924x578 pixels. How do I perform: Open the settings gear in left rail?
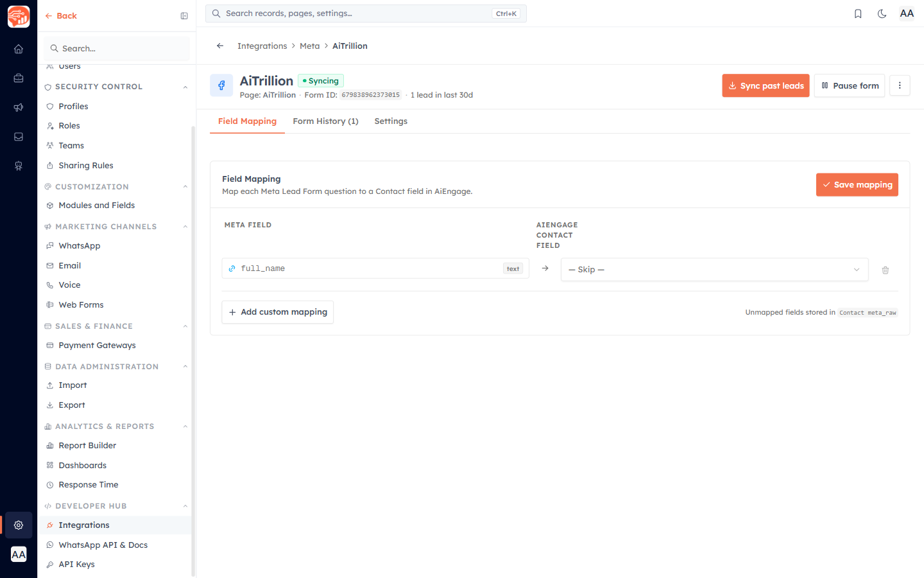[19, 525]
